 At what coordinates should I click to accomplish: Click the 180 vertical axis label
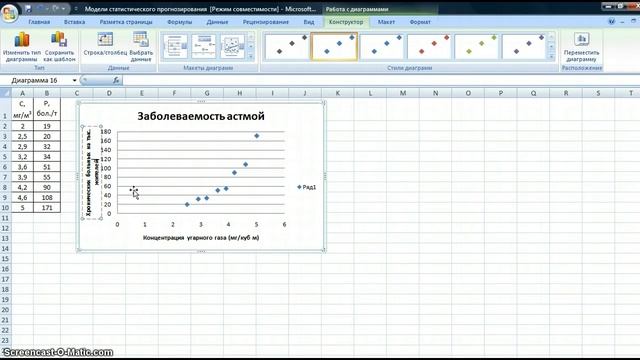click(x=106, y=132)
